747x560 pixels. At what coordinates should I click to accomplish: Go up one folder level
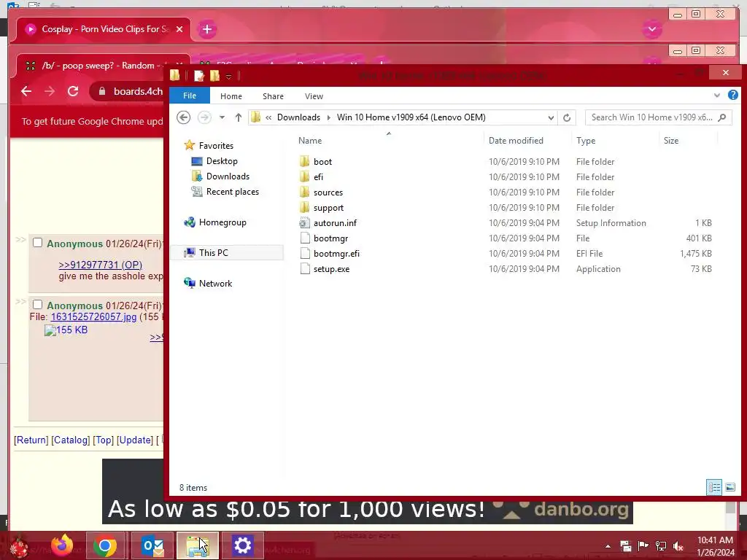click(x=239, y=117)
